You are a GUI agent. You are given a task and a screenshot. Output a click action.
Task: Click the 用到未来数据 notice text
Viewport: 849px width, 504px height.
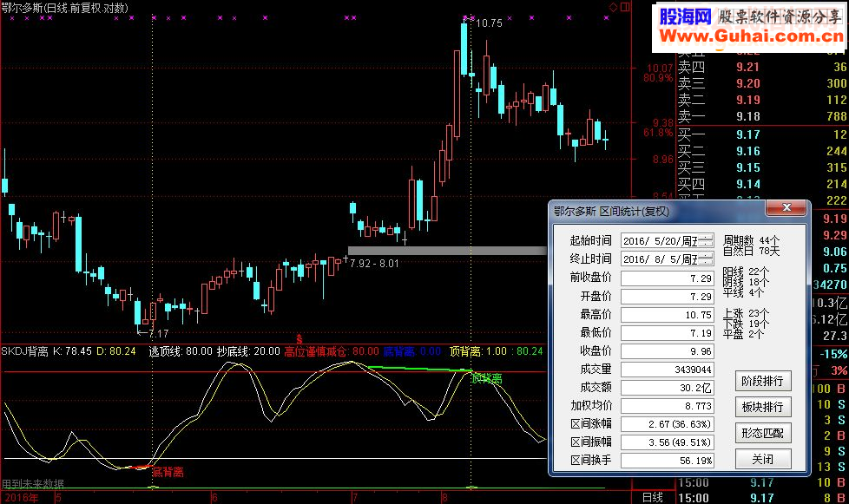click(32, 484)
